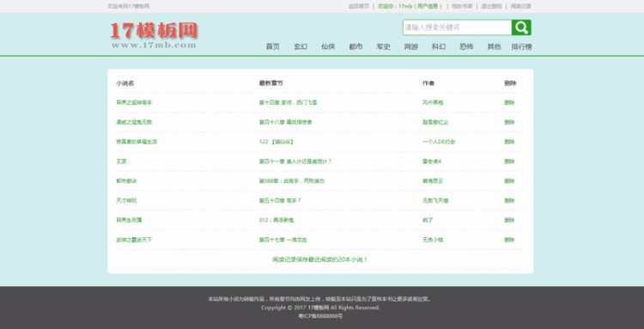The height and width of the screenshot is (329, 644).
Task: Open the second novel title link
Action: (x=134, y=122)
